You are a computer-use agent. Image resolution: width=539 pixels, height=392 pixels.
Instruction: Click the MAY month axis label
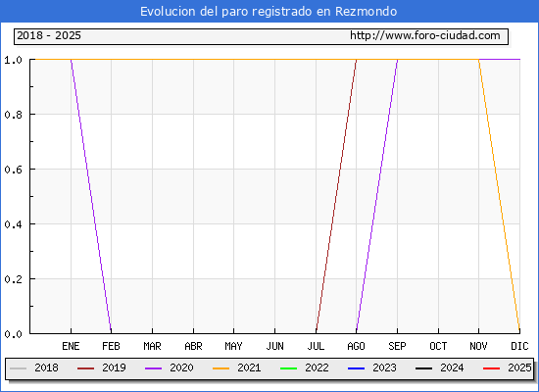coord(234,346)
